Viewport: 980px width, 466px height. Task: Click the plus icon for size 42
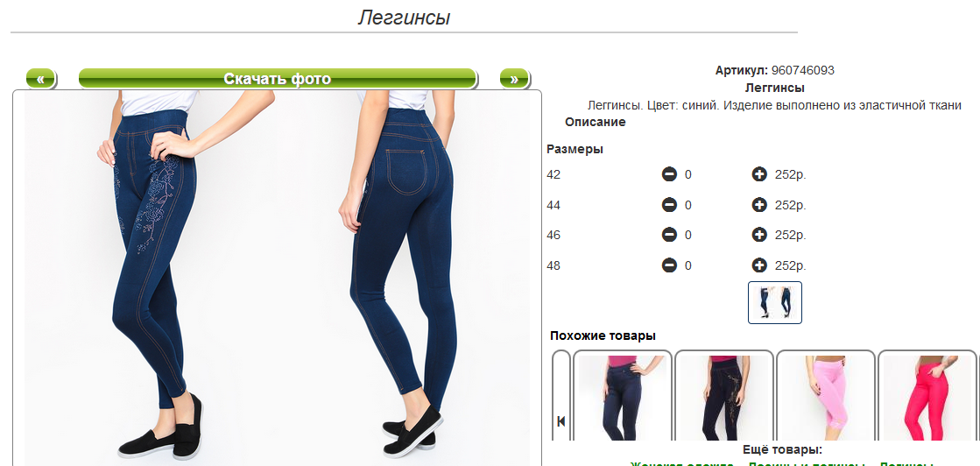759,174
